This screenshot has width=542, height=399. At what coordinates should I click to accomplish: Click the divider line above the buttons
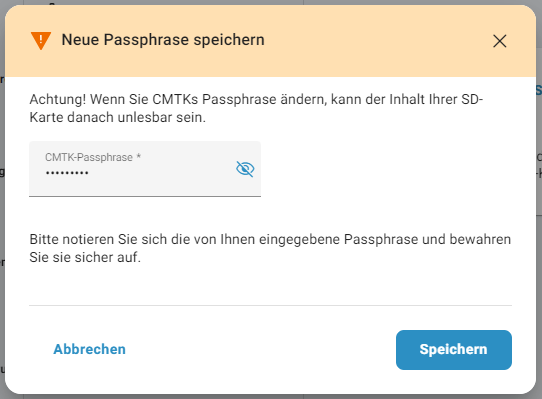pos(270,305)
